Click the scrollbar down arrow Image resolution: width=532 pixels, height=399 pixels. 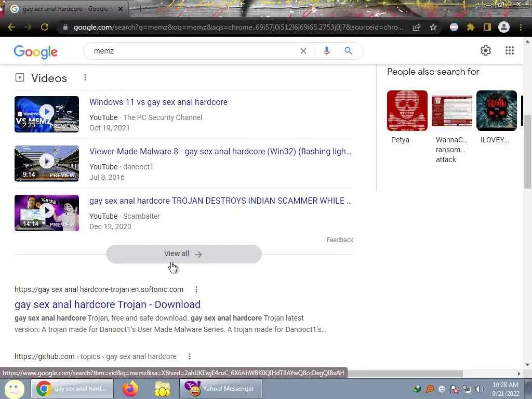pyautogui.click(x=527, y=365)
